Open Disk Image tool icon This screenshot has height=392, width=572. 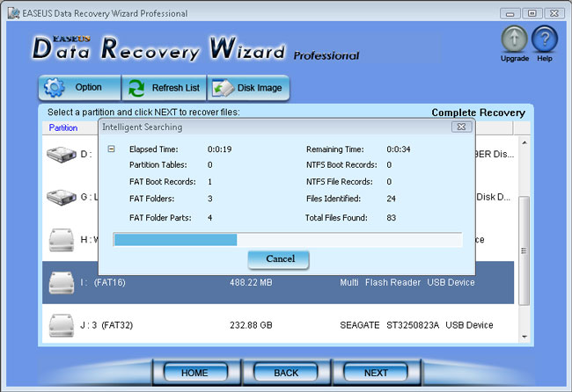point(223,88)
